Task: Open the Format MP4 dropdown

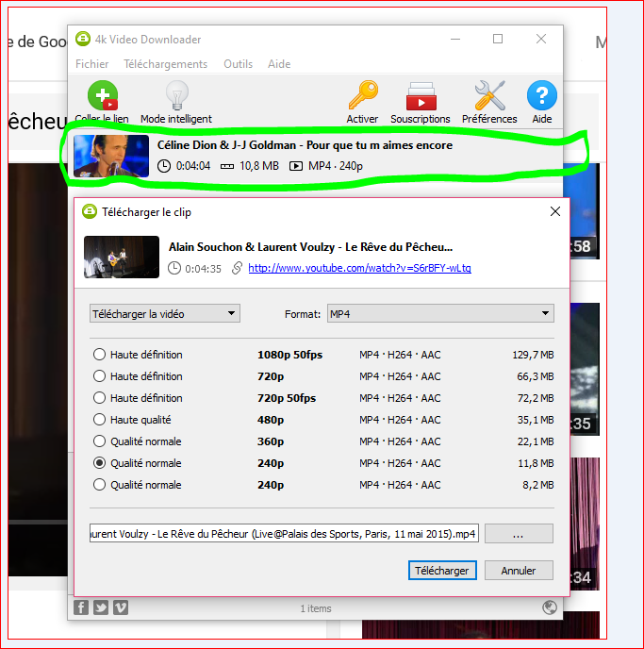Action: 440,314
